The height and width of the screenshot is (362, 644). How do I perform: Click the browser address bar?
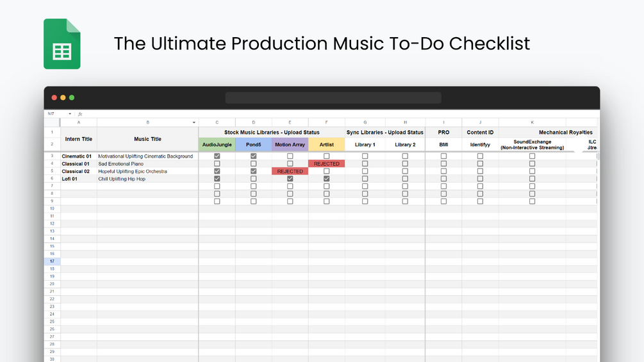pyautogui.click(x=333, y=97)
